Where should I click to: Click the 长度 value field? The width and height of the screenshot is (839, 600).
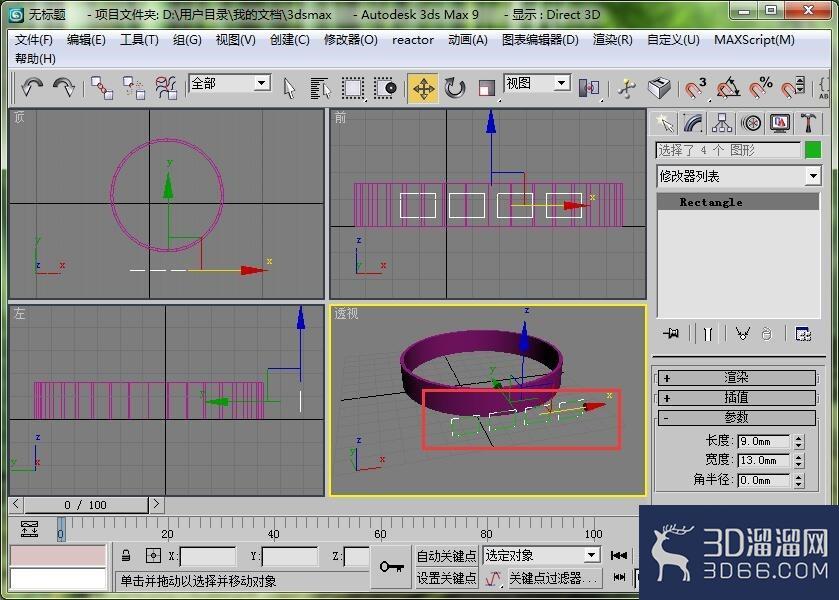pyautogui.click(x=764, y=442)
